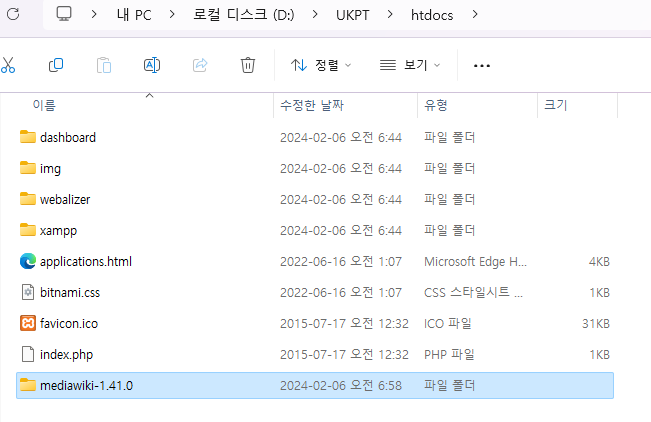This screenshot has width=651, height=422.
Task: Sort by the 유형 column header
Action: tap(436, 106)
